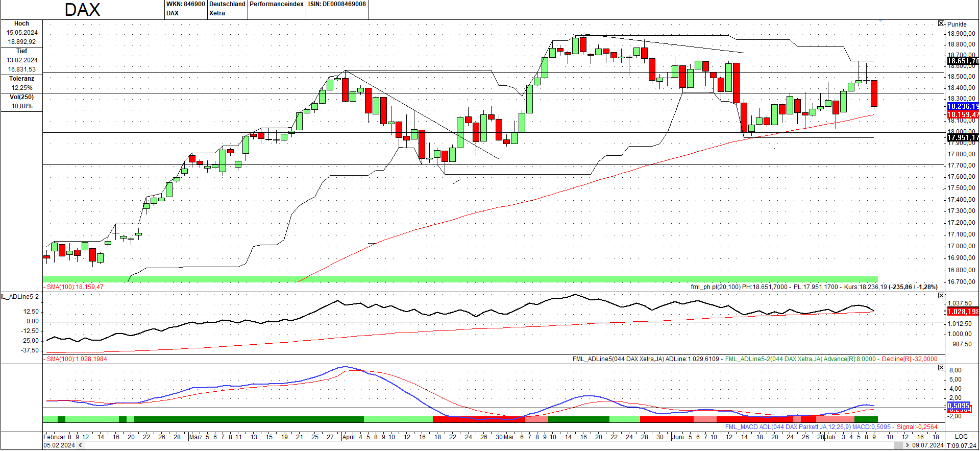The width and height of the screenshot is (980, 451).
Task: Click the volatility value 10,88%
Action: [22, 106]
